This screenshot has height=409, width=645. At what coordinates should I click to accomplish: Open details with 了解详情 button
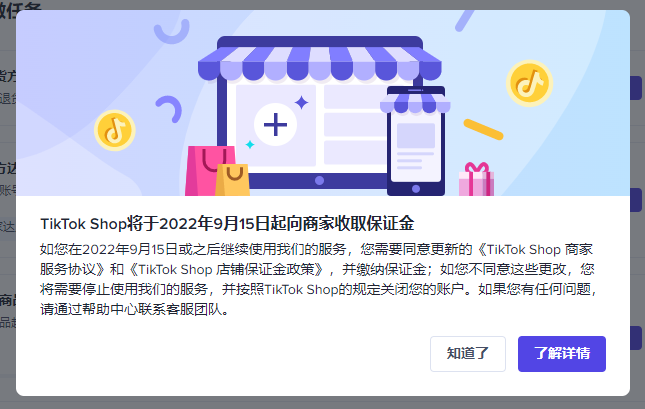[x=561, y=353]
